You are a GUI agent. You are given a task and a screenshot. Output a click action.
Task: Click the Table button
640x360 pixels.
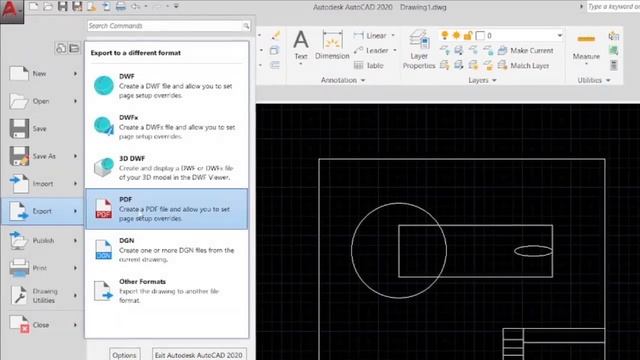pos(369,65)
